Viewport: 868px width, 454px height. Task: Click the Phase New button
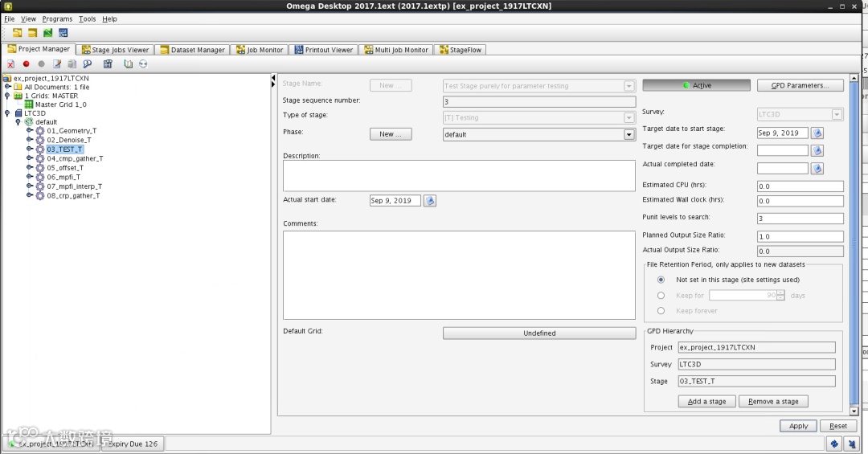click(391, 134)
